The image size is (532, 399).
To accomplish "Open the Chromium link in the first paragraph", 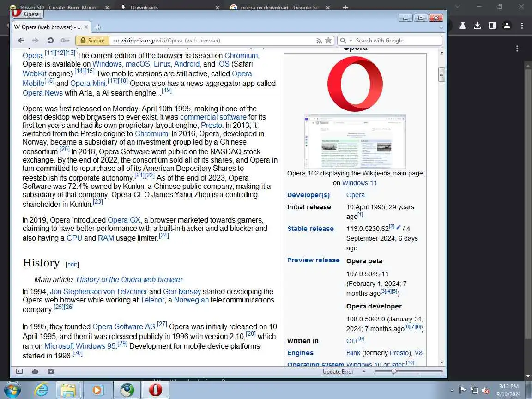I will point(241,55).
